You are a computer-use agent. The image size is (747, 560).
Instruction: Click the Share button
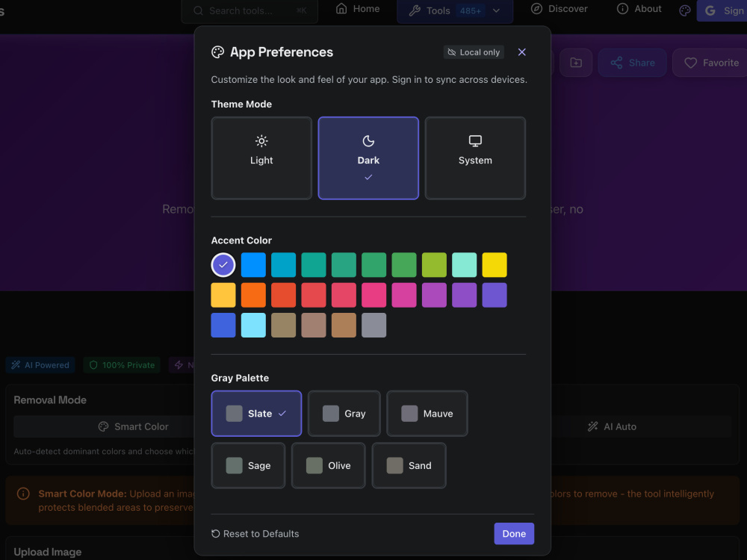(x=632, y=63)
